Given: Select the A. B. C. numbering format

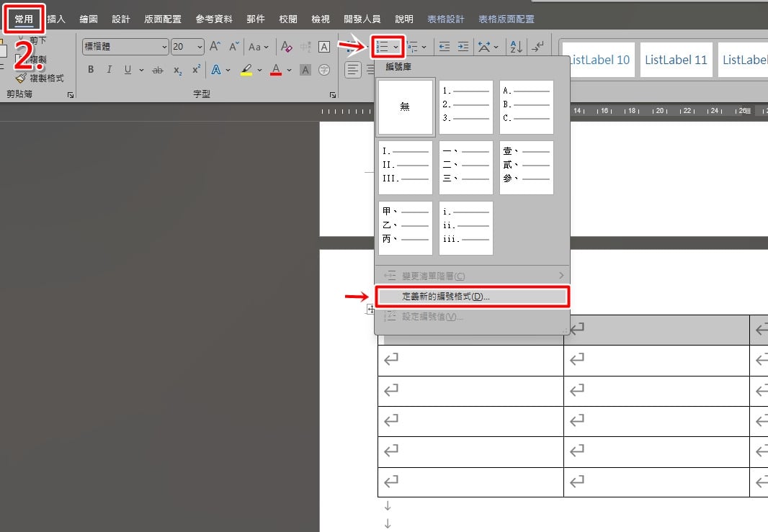Looking at the screenshot, I should [527, 107].
